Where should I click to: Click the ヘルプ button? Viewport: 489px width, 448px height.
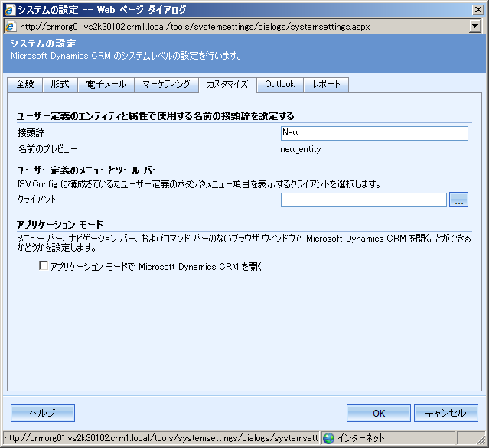[43, 413]
